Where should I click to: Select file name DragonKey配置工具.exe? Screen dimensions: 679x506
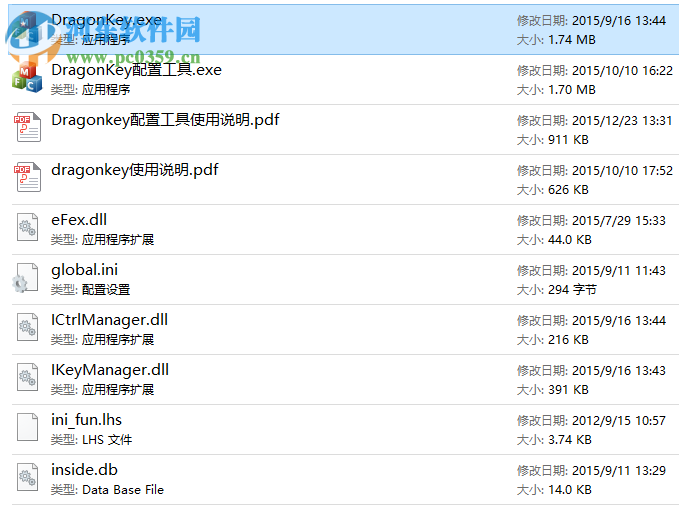pos(136,70)
